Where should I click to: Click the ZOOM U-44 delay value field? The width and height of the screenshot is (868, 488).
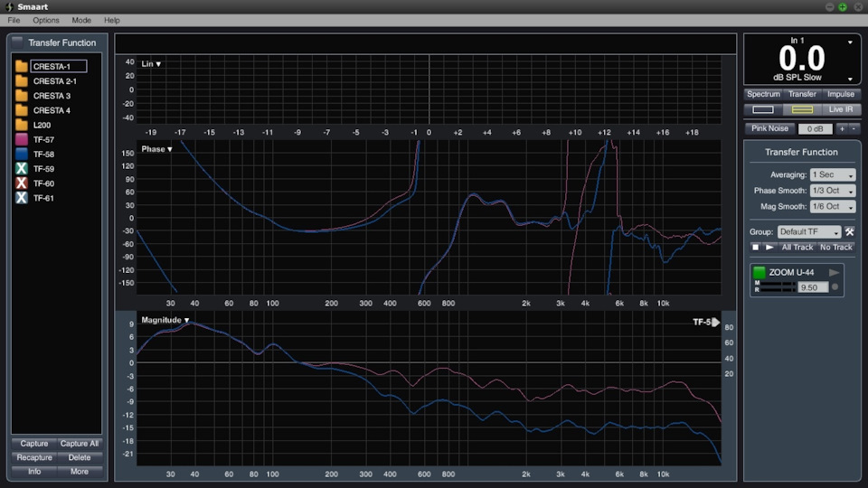(813, 287)
